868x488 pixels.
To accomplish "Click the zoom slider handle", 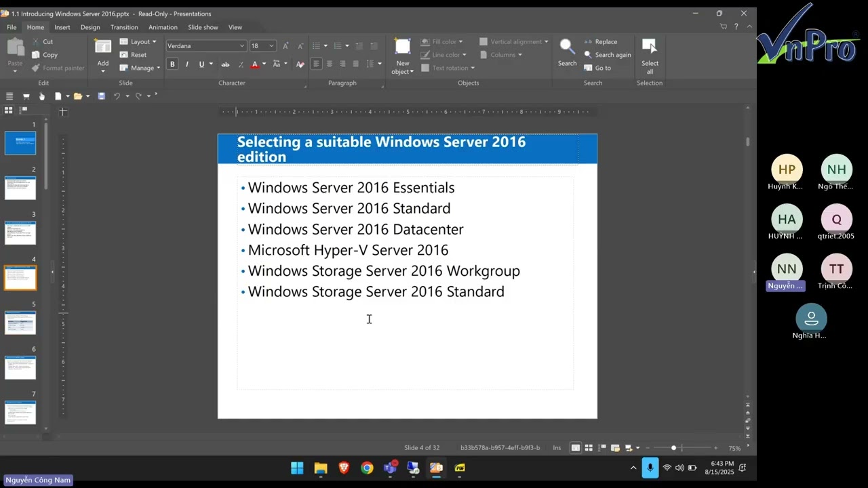I will point(673,448).
